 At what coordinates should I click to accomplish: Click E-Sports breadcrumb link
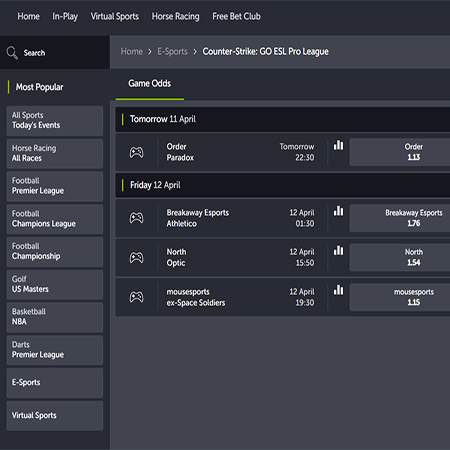[172, 52]
